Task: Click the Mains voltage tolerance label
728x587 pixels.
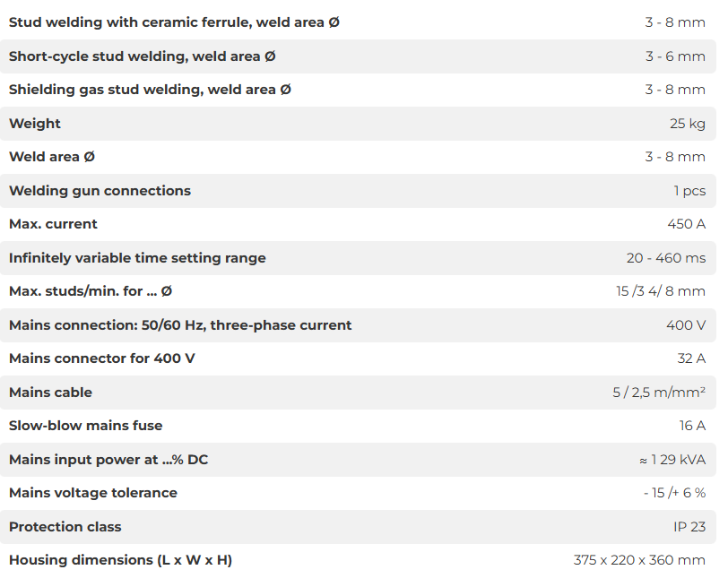Action: click(93, 493)
